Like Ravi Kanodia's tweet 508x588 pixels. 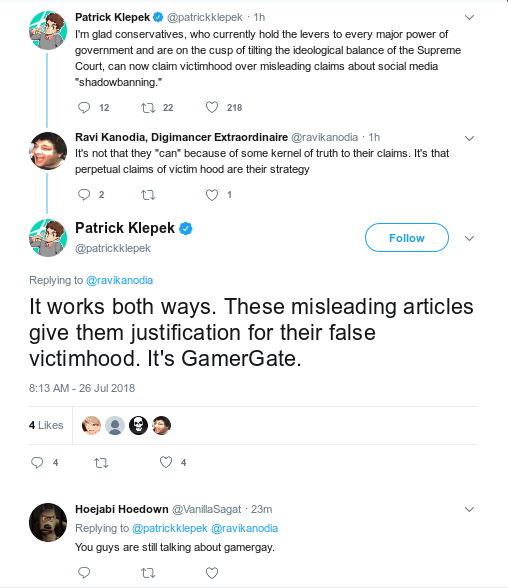click(212, 195)
